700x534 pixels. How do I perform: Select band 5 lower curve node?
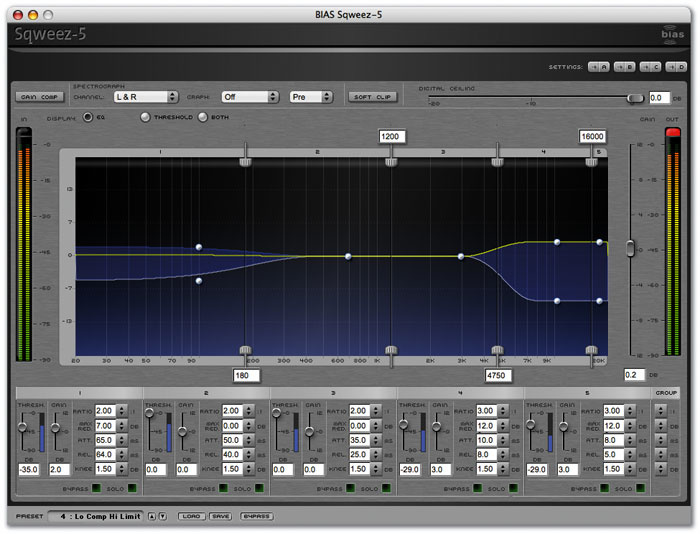[x=599, y=301]
